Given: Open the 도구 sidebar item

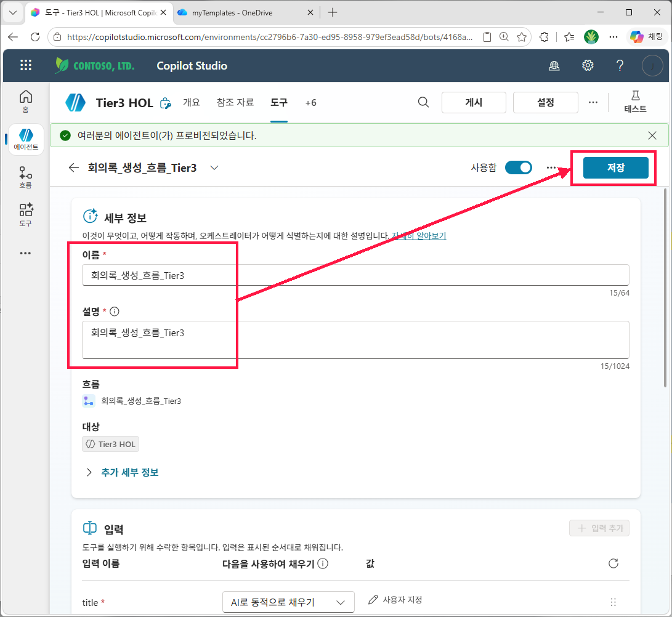Looking at the screenshot, I should click(26, 214).
